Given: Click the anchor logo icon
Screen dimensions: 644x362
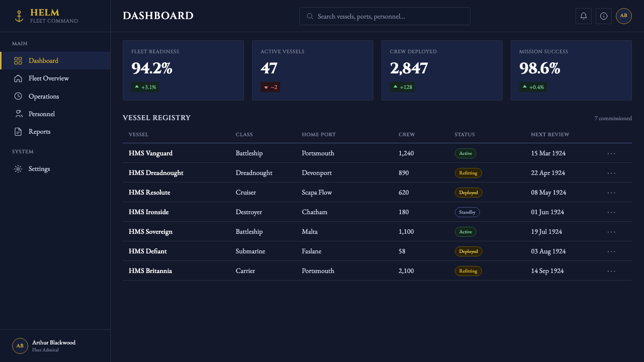Looking at the screenshot, I should point(19,16).
